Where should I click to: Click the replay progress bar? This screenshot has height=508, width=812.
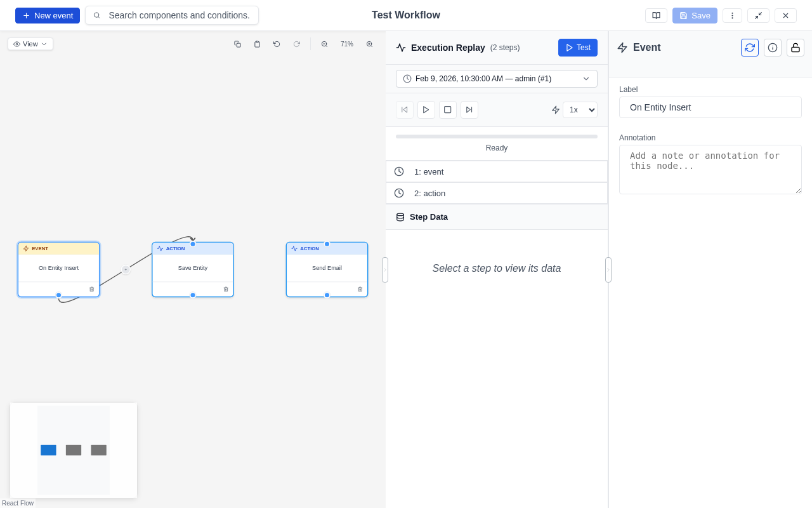[x=496, y=137]
